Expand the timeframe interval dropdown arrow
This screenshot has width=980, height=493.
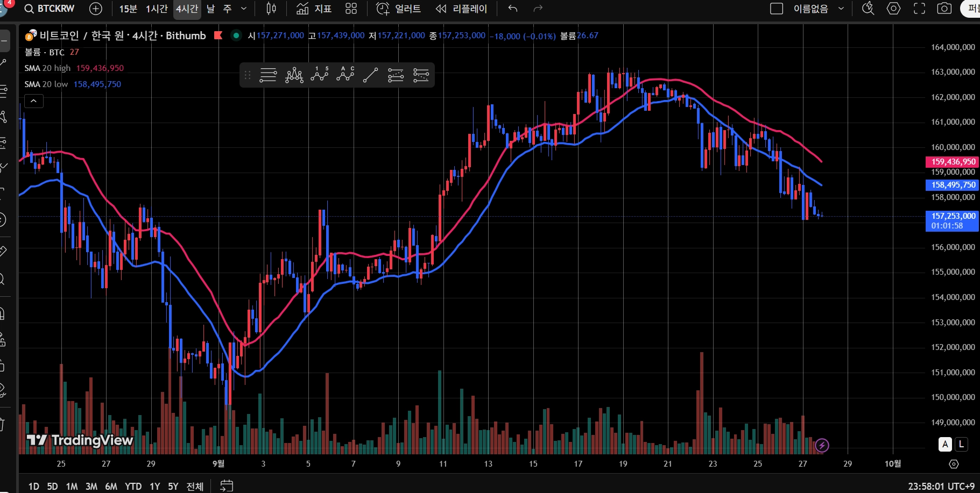(244, 9)
